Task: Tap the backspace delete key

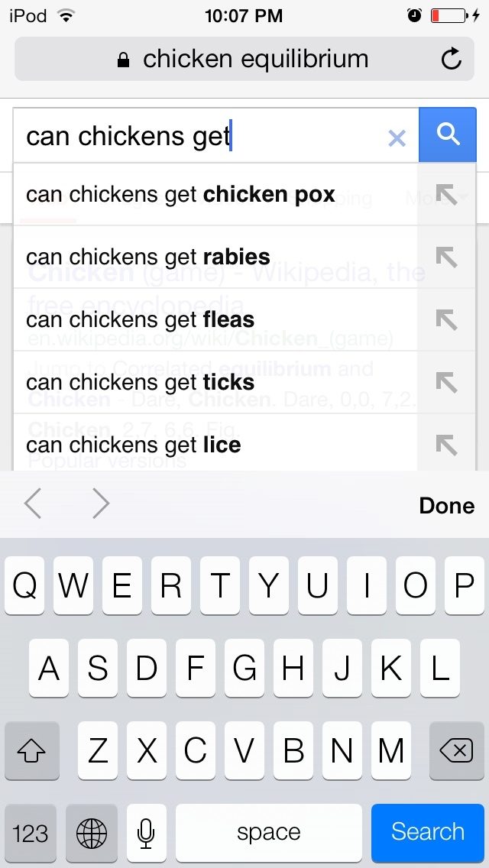Action: 456,750
